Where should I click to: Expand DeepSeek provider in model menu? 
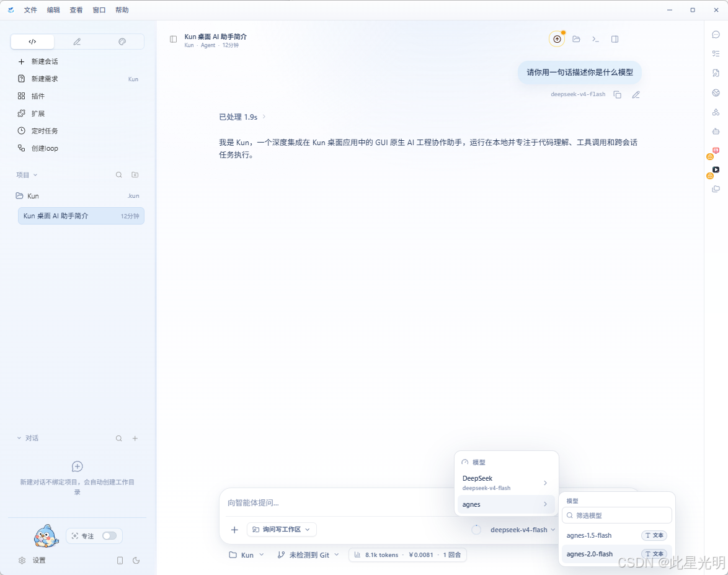506,483
